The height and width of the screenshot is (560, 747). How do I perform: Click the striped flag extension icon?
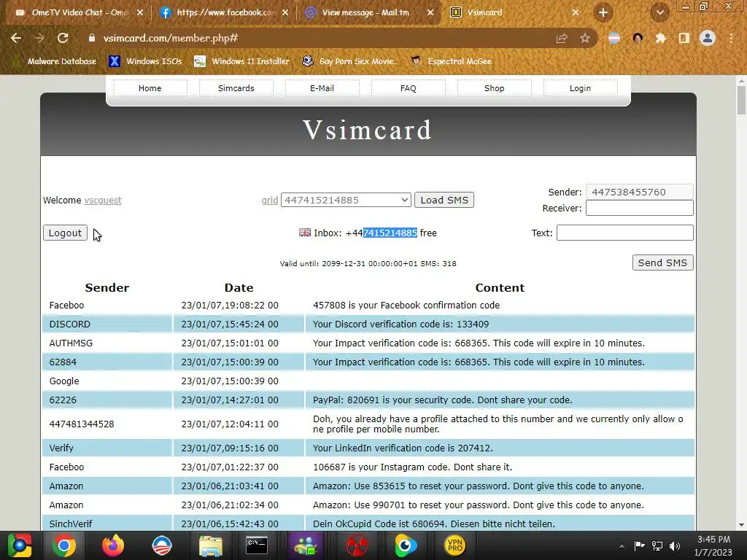tap(614, 38)
